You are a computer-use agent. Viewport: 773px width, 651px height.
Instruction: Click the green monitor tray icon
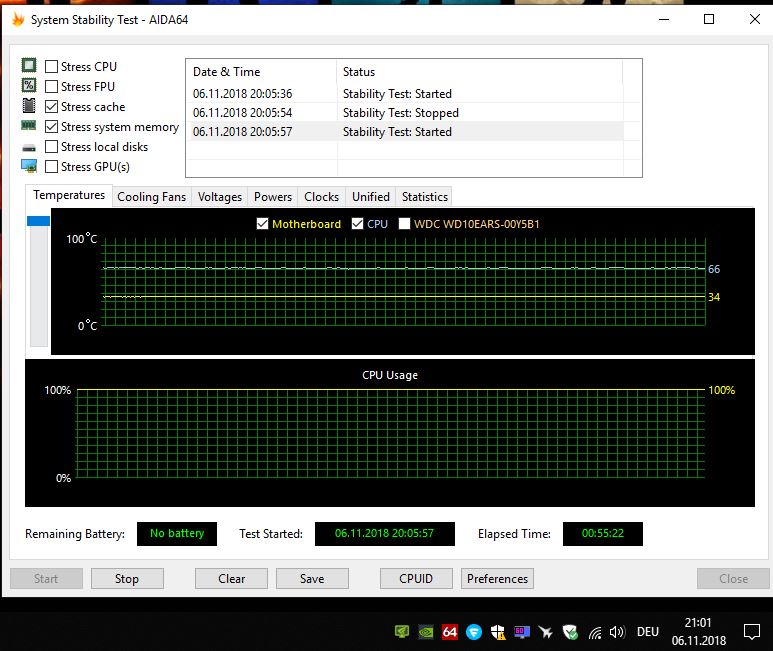(x=402, y=631)
